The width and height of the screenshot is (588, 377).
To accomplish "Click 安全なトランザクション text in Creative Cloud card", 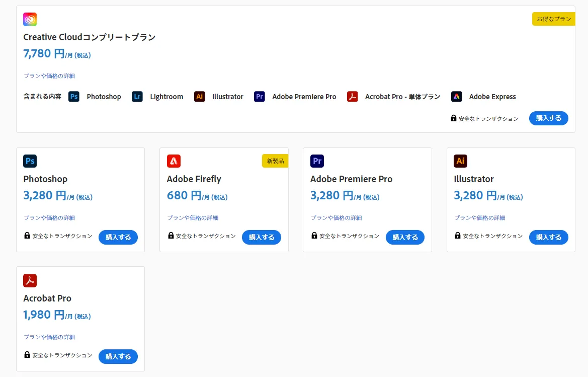I will [488, 119].
